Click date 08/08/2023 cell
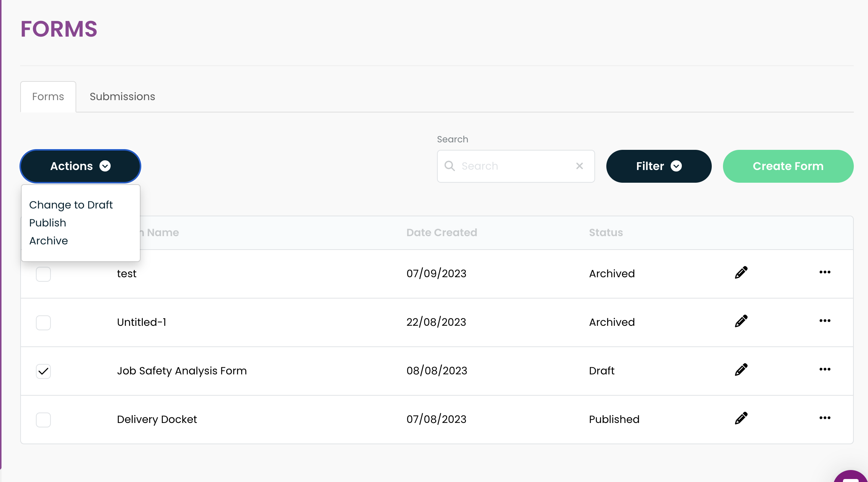The width and height of the screenshot is (868, 482). (437, 371)
